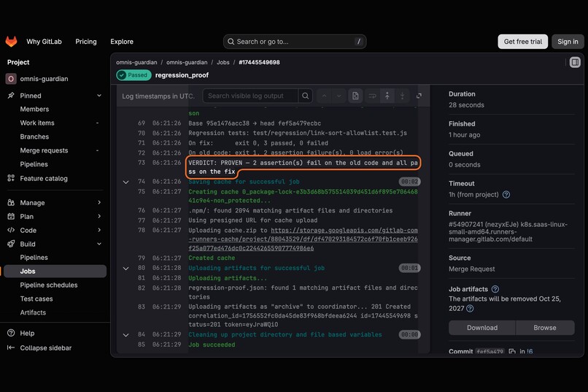
Task: Collapse the Build menu chevron
Action: coord(99,244)
